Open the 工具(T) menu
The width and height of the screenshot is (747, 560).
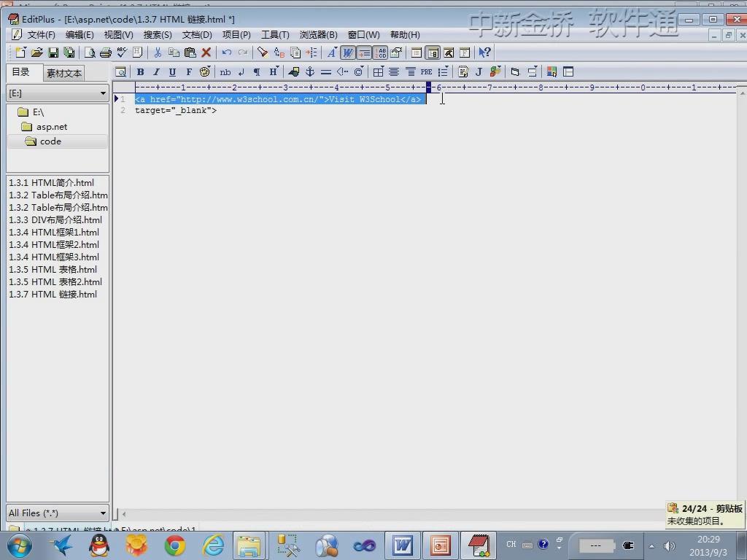275,35
